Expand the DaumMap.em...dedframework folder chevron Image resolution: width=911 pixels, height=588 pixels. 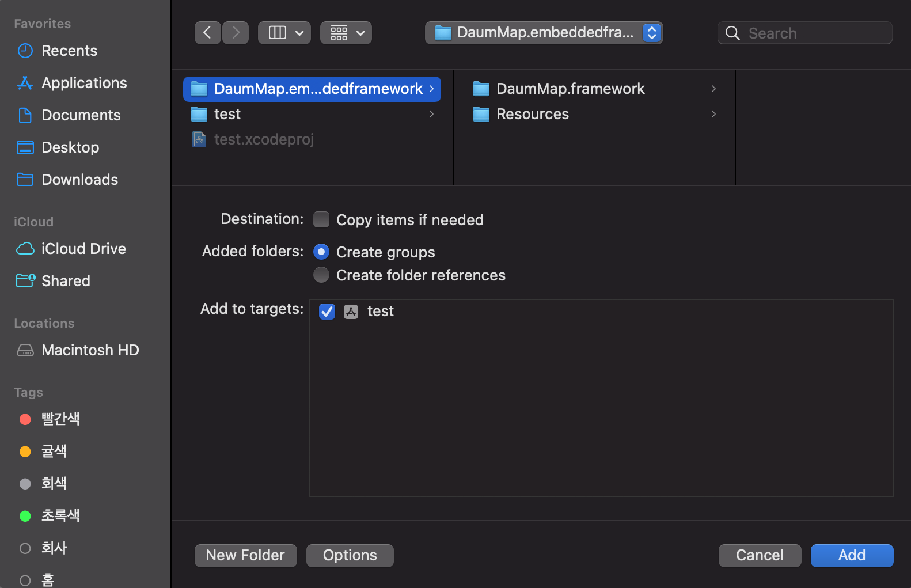click(x=431, y=89)
